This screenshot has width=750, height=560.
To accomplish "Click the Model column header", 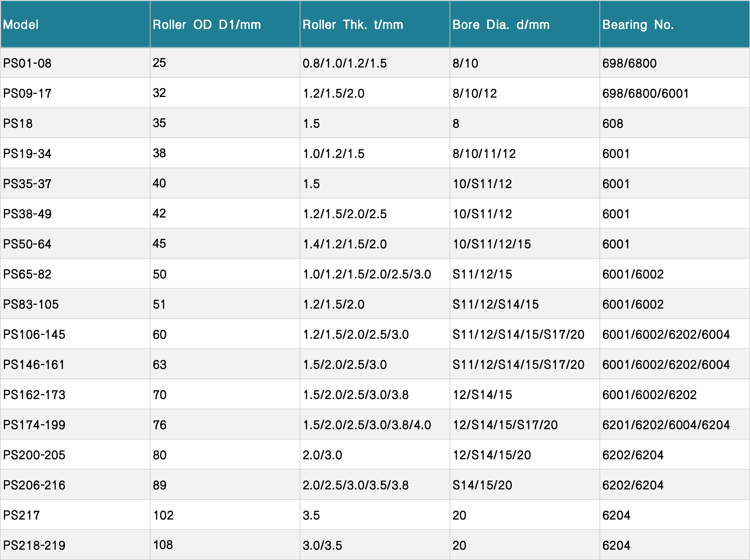I will pyautogui.click(x=21, y=24).
